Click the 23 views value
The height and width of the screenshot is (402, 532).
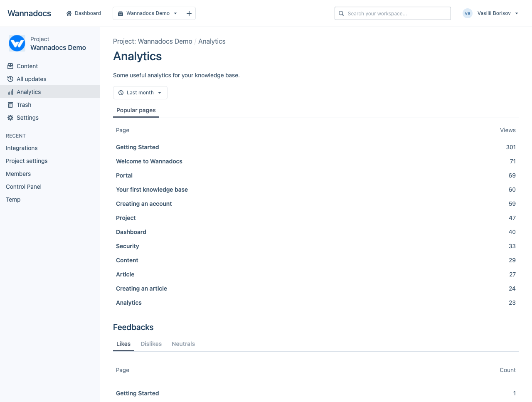tap(512, 303)
